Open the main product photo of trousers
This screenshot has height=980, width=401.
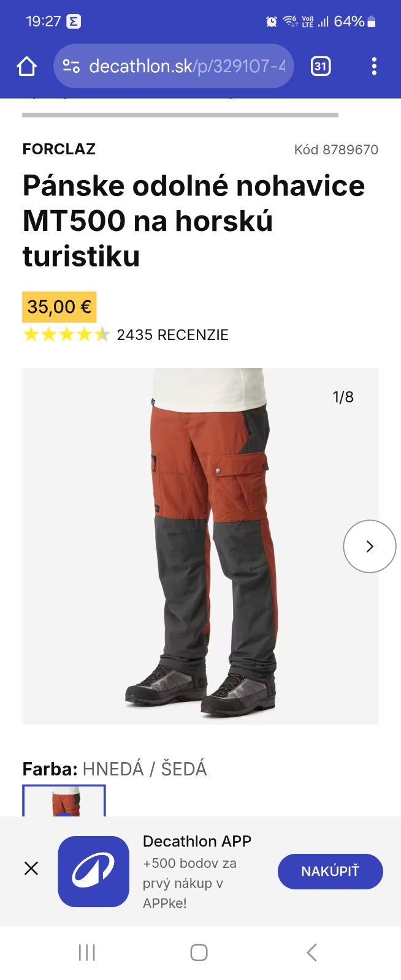200,546
